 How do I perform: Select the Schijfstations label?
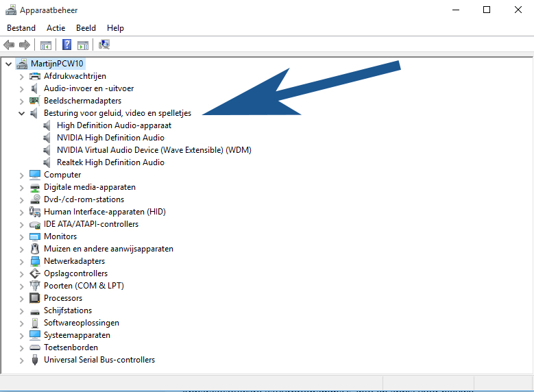tap(68, 310)
